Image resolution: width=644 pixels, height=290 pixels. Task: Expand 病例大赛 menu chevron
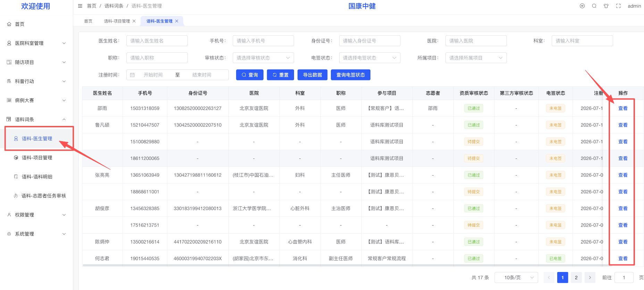64,100
